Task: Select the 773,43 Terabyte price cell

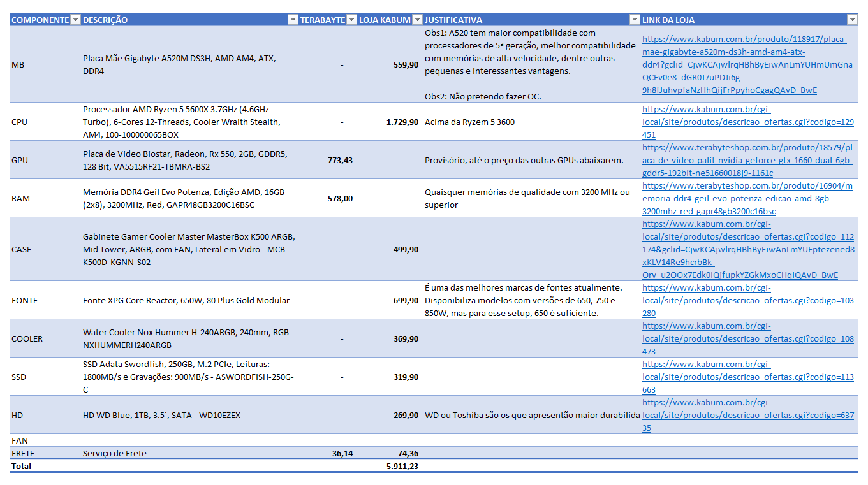Action: 328,160
